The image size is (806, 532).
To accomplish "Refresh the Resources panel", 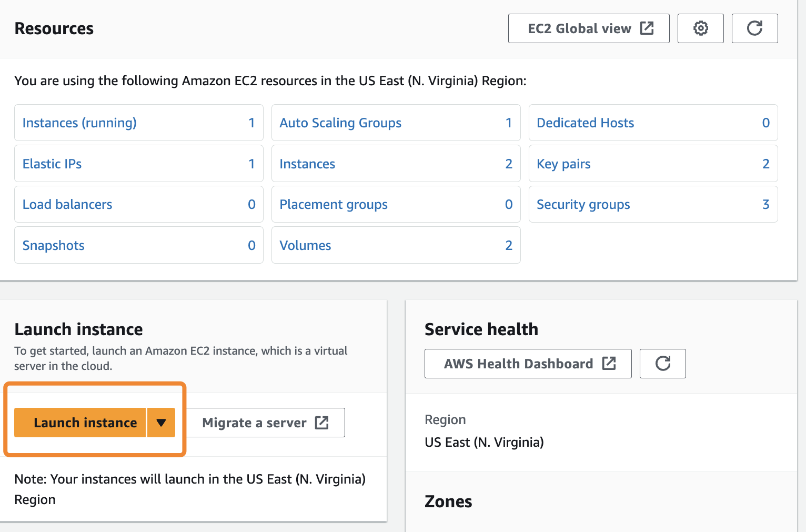I will [754, 28].
